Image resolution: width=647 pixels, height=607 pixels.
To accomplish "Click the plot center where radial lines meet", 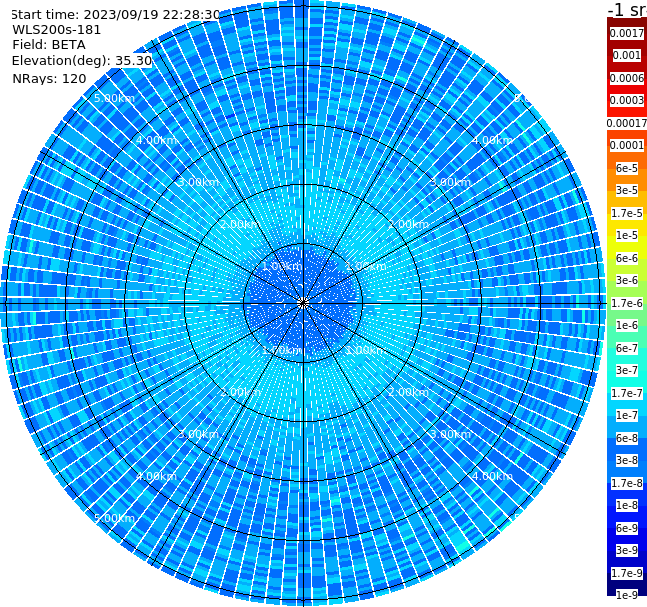I will click(303, 303).
